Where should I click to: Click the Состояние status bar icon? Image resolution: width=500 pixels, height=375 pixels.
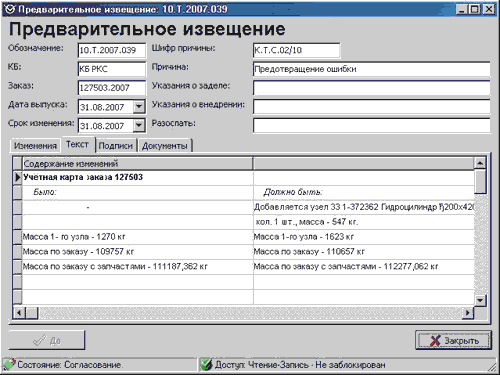9,364
